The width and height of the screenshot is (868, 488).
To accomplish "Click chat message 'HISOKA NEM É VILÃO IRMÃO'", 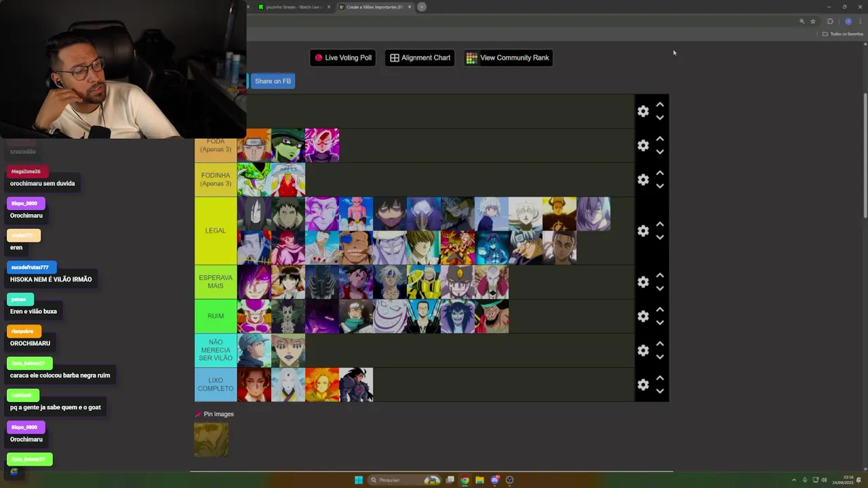I will coord(51,279).
